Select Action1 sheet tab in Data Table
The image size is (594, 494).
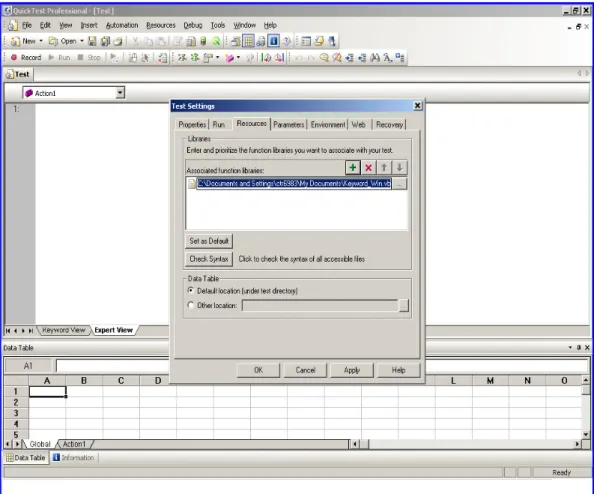coord(74,444)
